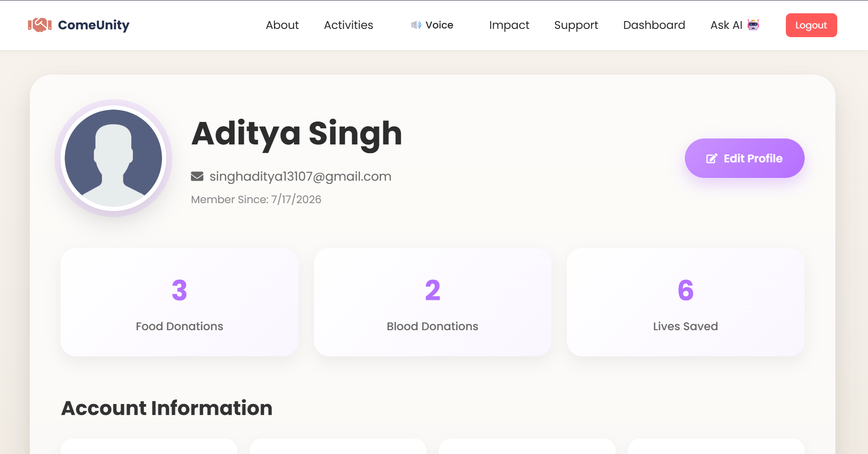Select the Blood Donations stat card
Image resolution: width=868 pixels, height=454 pixels.
click(x=432, y=302)
